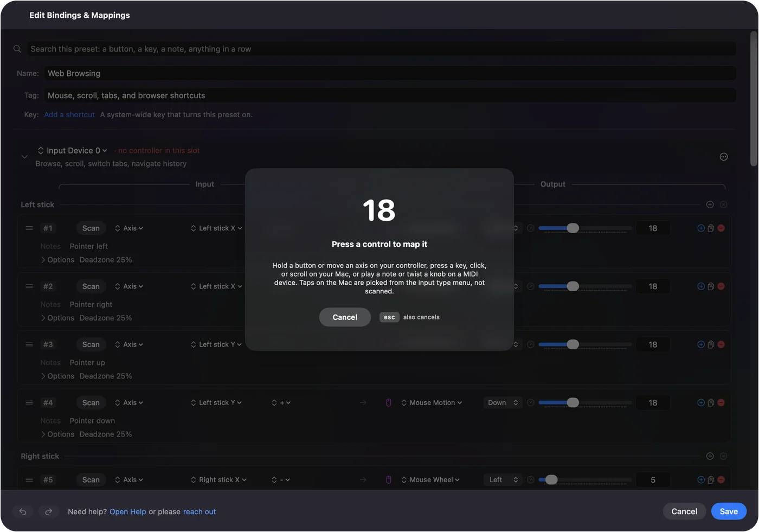The image size is (759, 532).
Task: Cancel the 'Press a control to map it' dialog
Action: 345,317
